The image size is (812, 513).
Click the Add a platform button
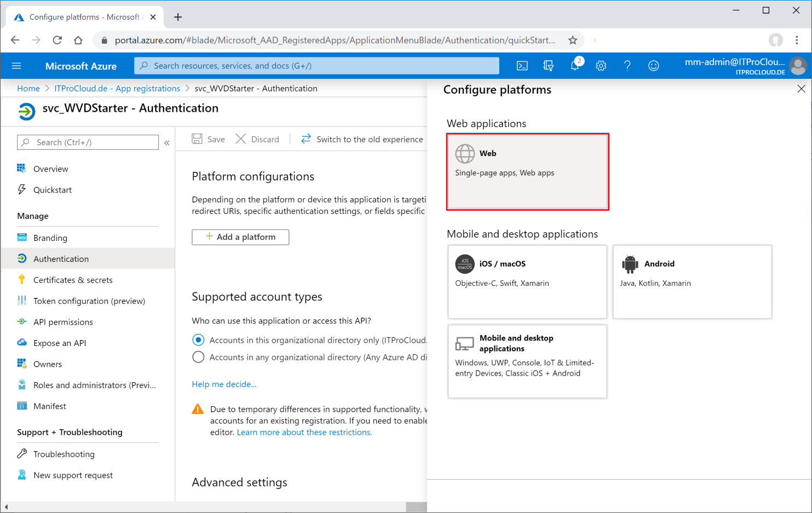pos(240,237)
